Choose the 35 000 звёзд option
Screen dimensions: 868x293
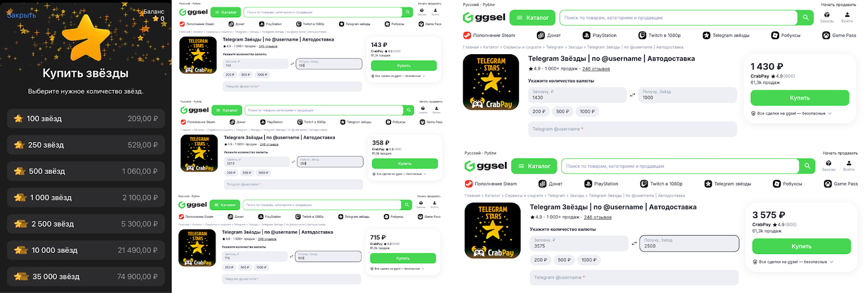click(86, 277)
